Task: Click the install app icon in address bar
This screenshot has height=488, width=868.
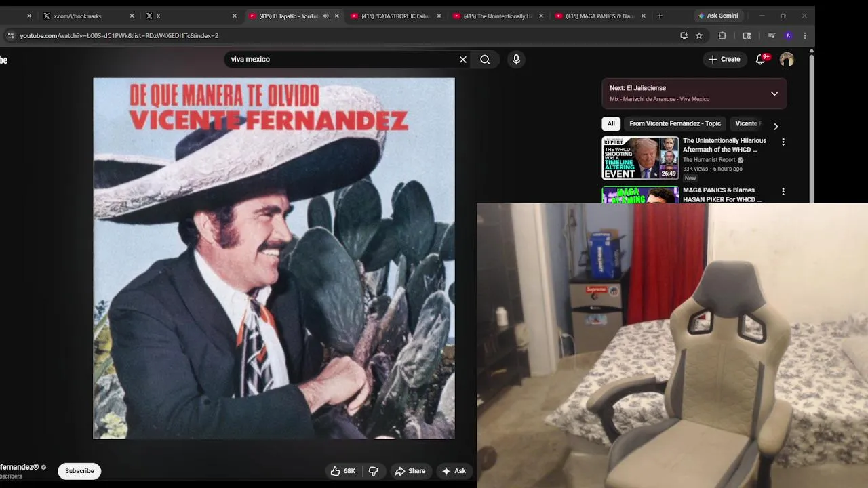Action: tap(684, 35)
